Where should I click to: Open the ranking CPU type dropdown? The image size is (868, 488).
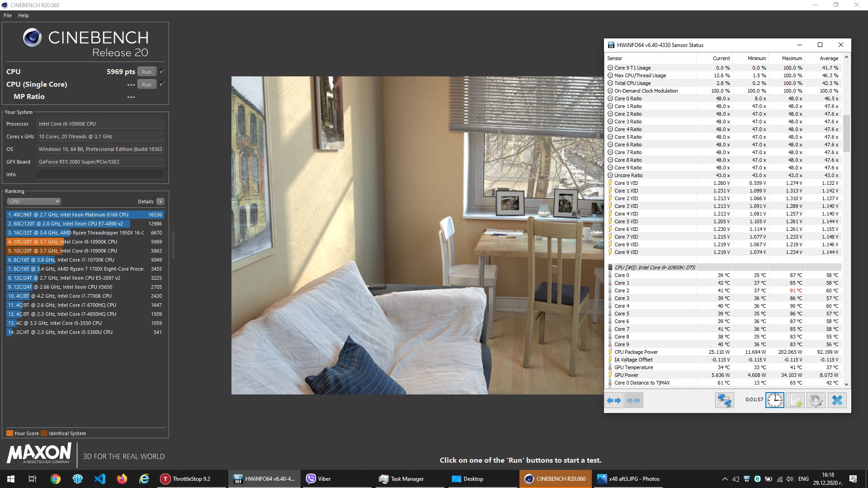coord(34,202)
